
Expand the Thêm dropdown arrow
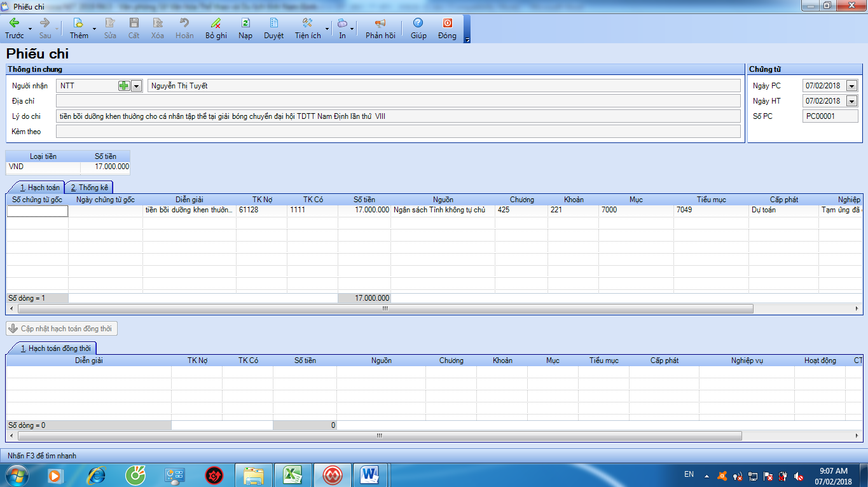[94, 29]
